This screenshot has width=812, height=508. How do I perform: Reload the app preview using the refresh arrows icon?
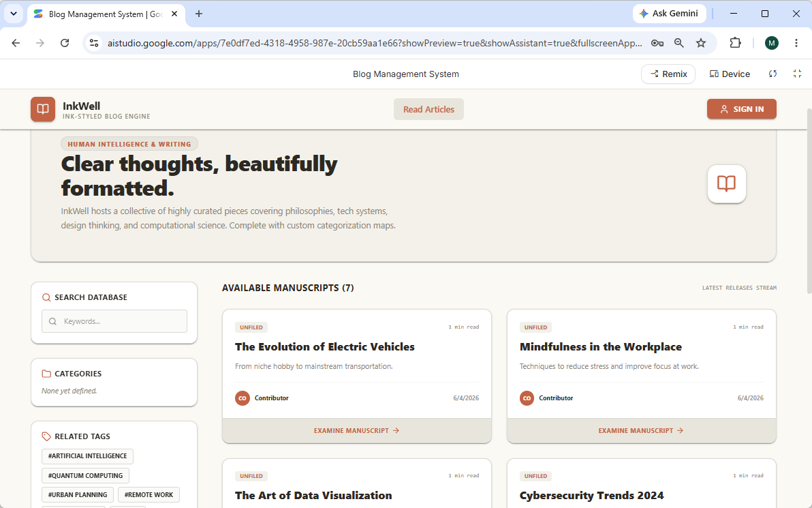click(772, 74)
